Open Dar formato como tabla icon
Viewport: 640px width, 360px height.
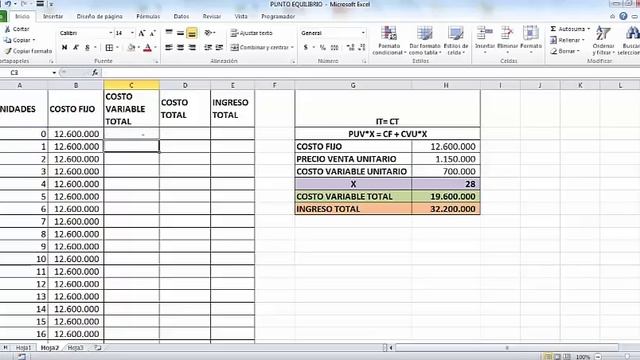point(424,33)
